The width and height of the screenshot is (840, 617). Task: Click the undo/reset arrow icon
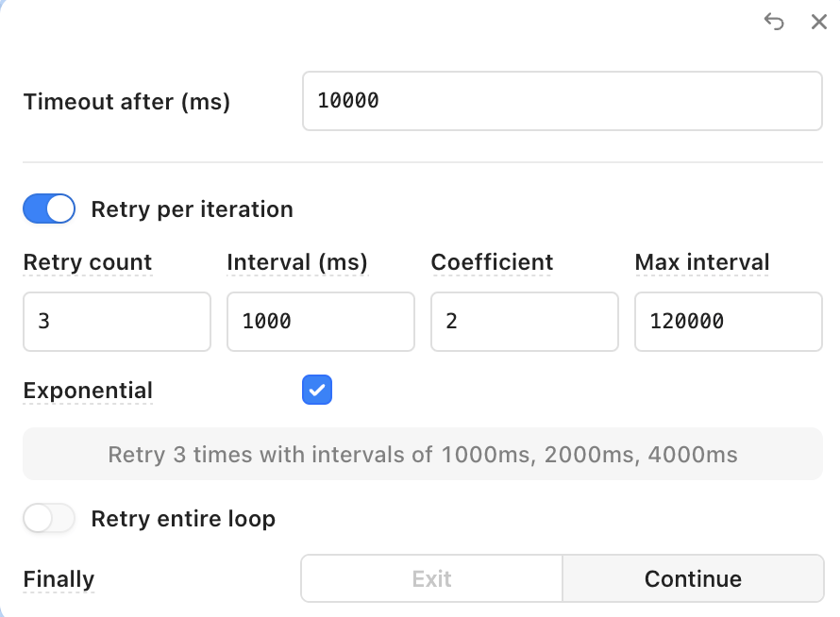(x=774, y=22)
